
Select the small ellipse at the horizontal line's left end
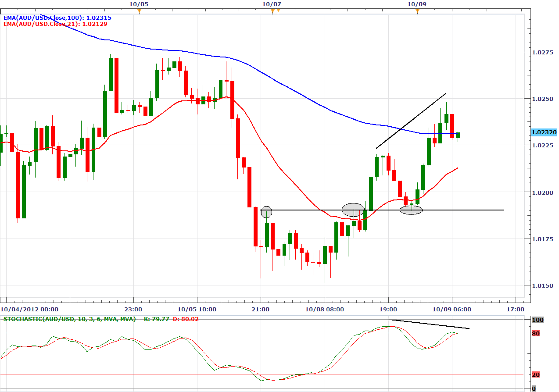tap(266, 212)
